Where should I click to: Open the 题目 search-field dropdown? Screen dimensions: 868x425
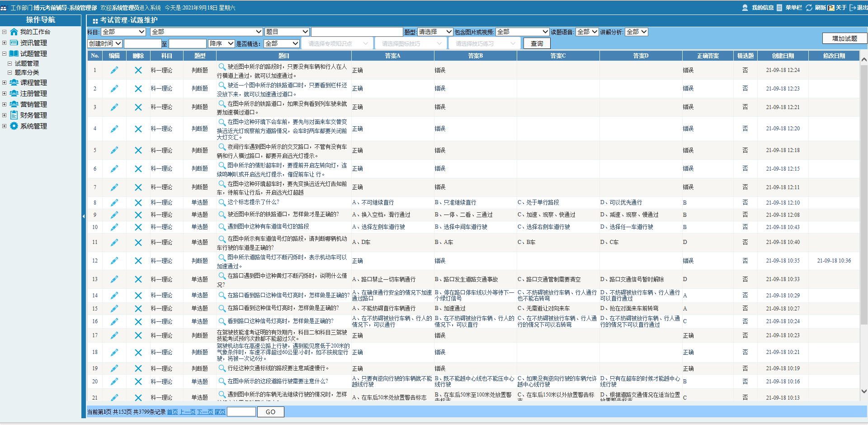[287, 32]
